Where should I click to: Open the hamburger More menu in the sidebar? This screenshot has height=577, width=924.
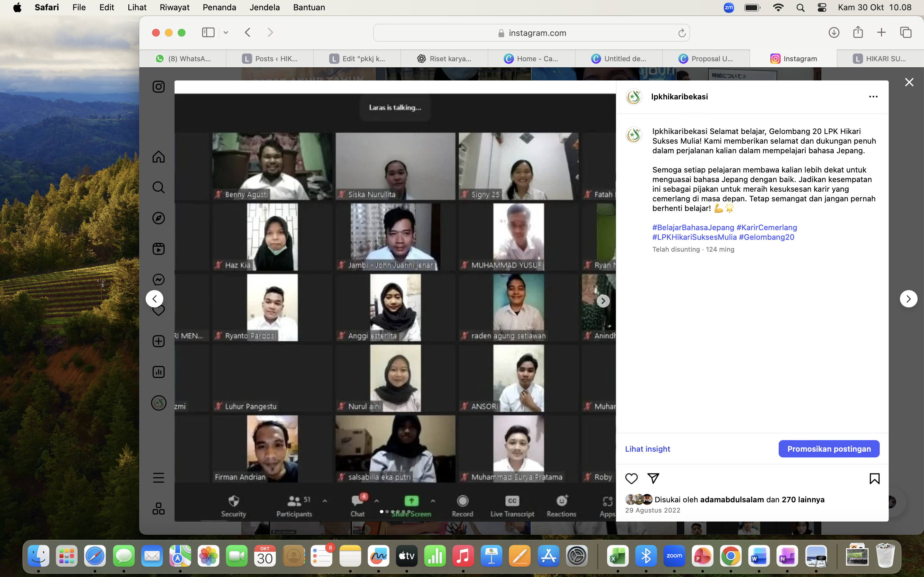point(158,478)
